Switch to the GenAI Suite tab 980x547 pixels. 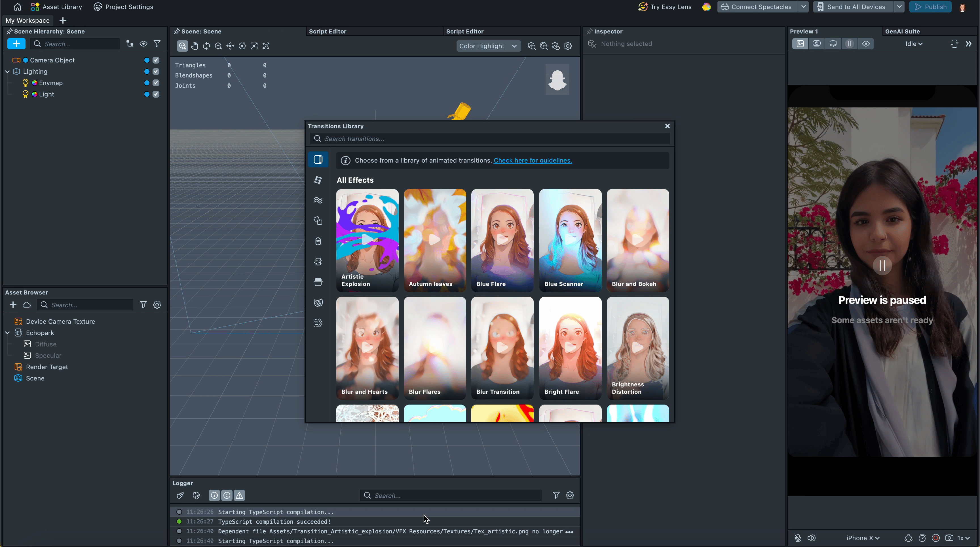(x=902, y=31)
